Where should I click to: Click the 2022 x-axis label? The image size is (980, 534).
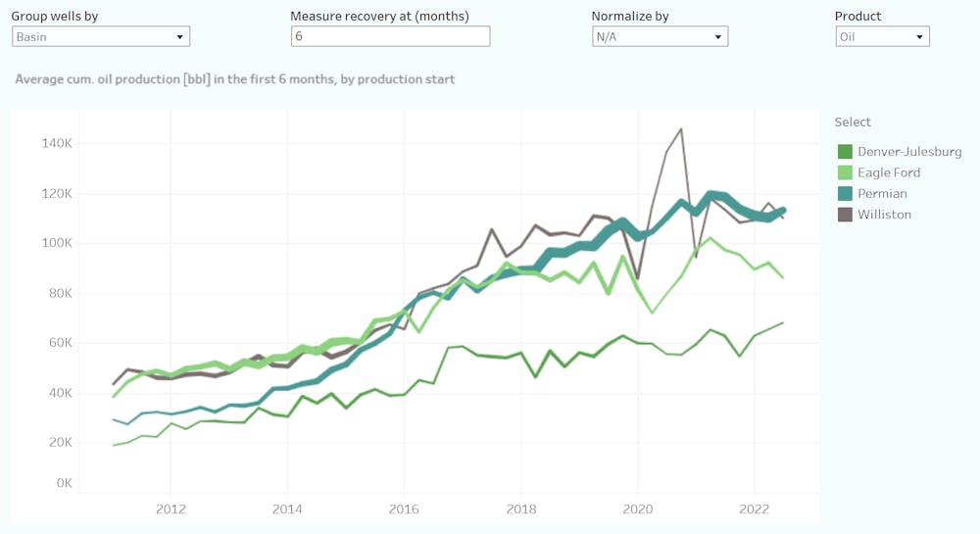tap(754, 510)
